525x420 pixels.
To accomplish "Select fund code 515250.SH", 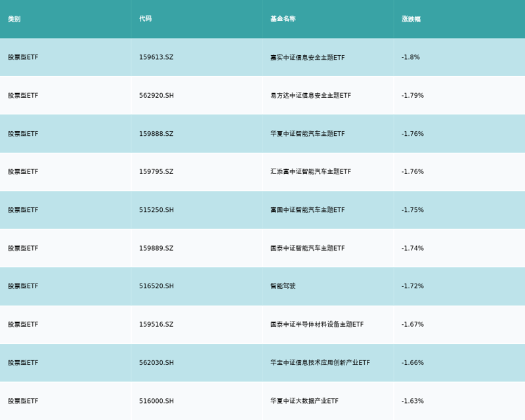I will 156,210.
